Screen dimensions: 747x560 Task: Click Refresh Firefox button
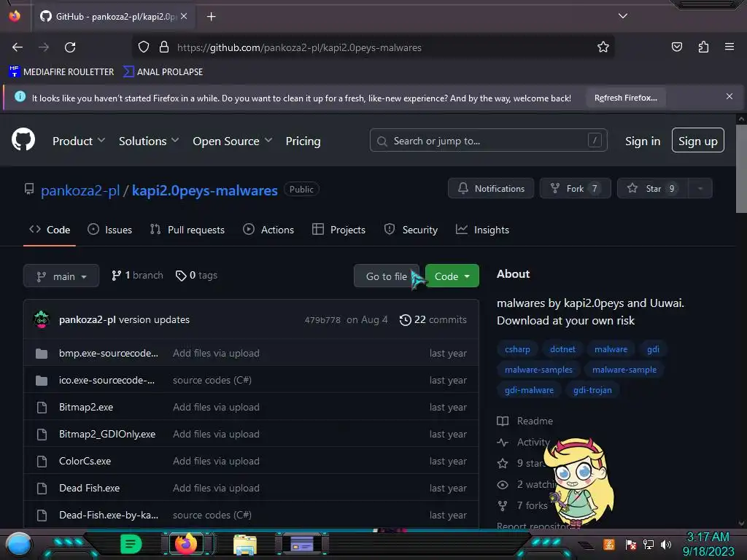tap(625, 98)
